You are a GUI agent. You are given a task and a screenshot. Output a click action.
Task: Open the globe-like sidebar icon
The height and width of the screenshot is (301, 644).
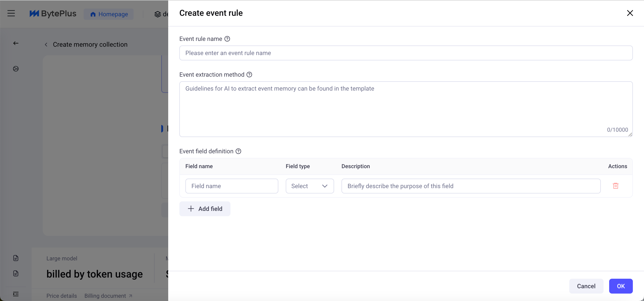[16, 69]
